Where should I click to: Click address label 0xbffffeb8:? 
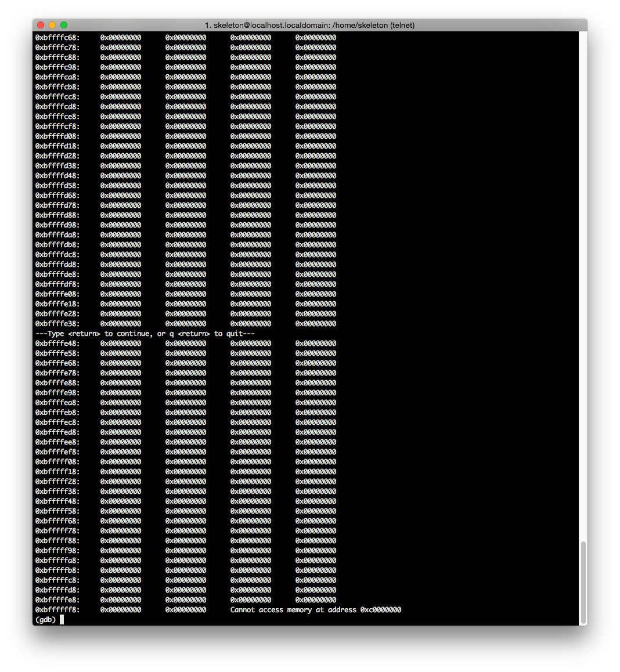(57, 412)
